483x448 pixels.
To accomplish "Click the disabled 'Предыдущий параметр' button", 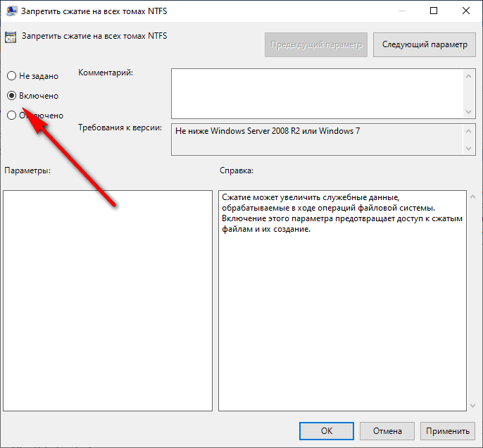I will pyautogui.click(x=316, y=44).
